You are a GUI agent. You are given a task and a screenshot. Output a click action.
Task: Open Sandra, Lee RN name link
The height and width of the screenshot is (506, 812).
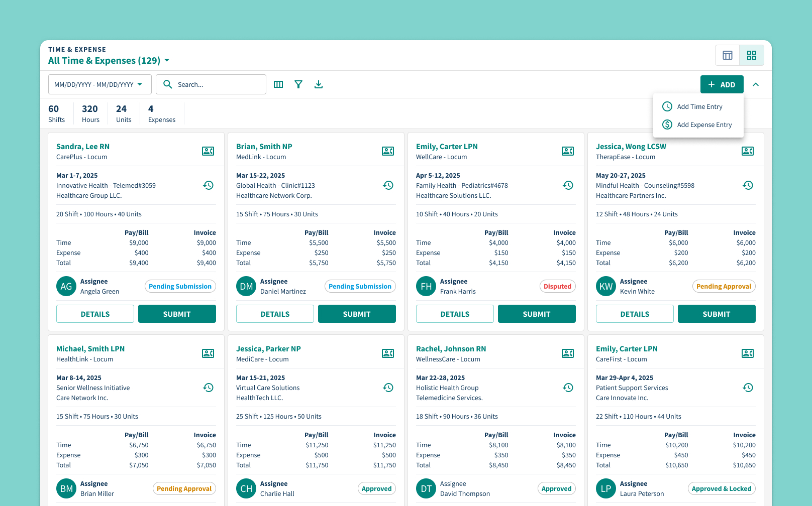83,147
